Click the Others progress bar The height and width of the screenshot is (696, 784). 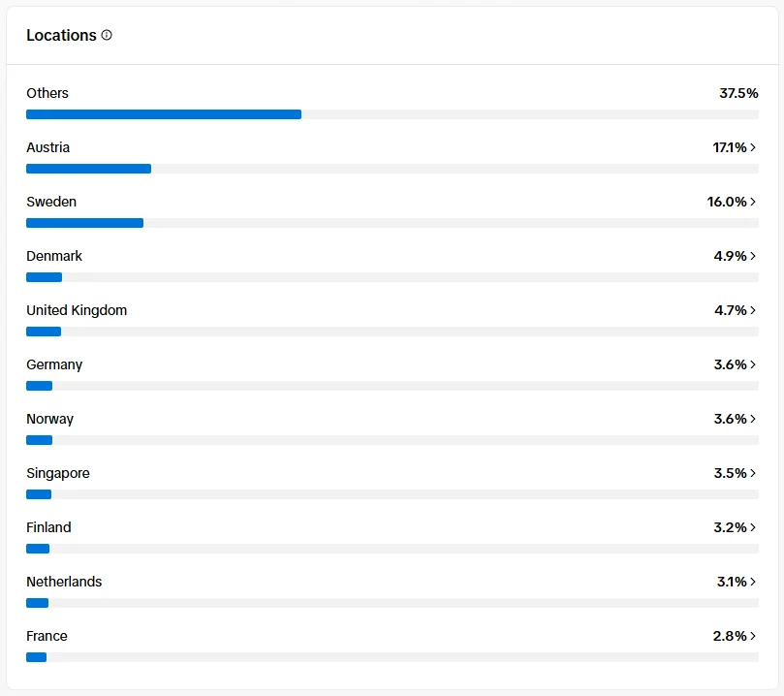click(x=163, y=113)
